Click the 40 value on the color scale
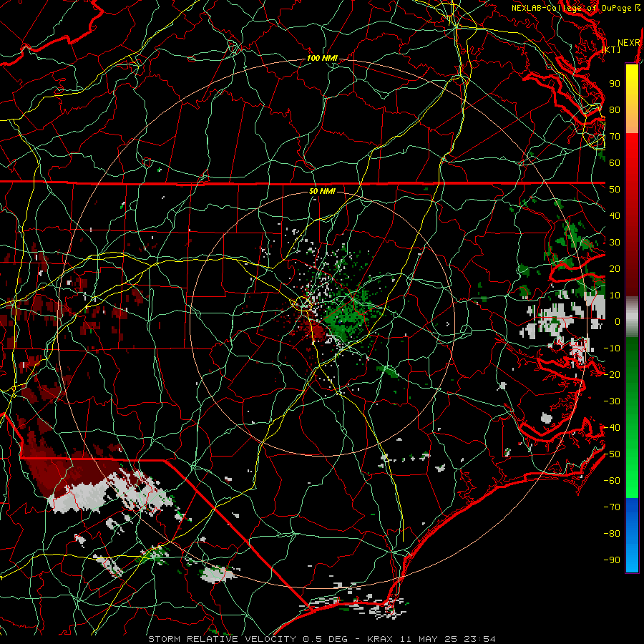The image size is (644, 644). click(x=615, y=215)
